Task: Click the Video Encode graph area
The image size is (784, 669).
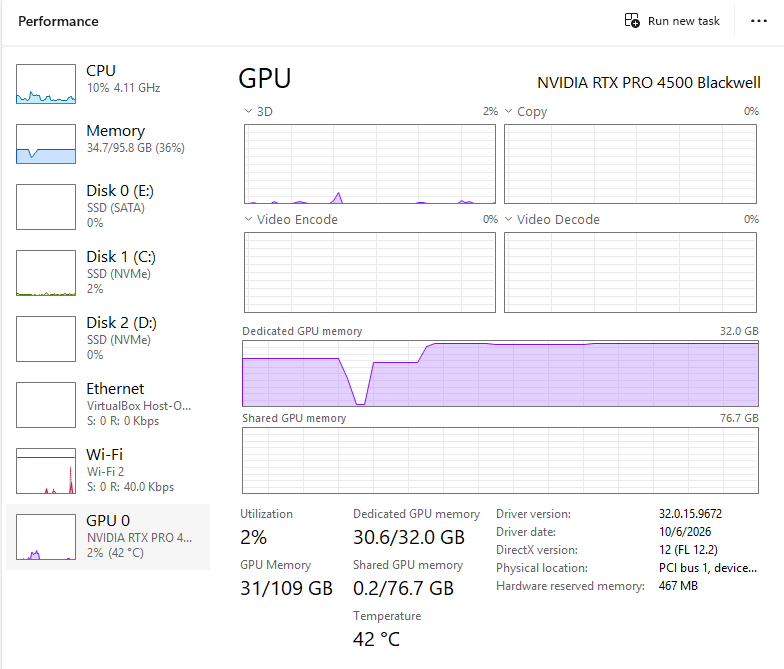Action: pos(370,272)
